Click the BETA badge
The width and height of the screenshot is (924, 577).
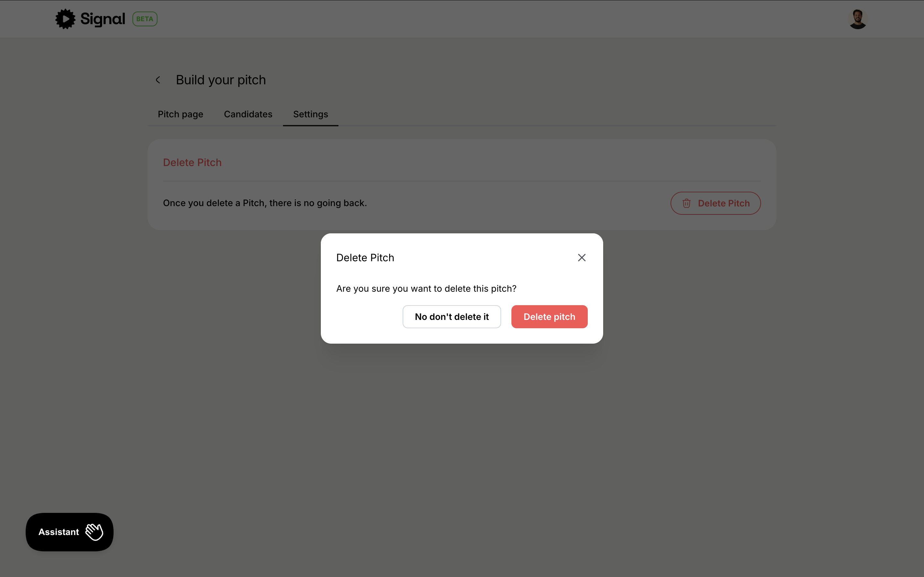click(x=145, y=19)
